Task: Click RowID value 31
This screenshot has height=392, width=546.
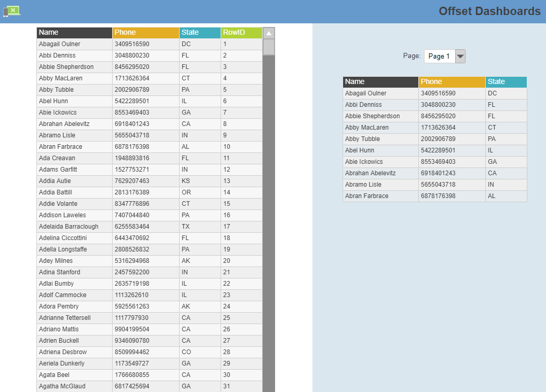Action: click(x=227, y=386)
